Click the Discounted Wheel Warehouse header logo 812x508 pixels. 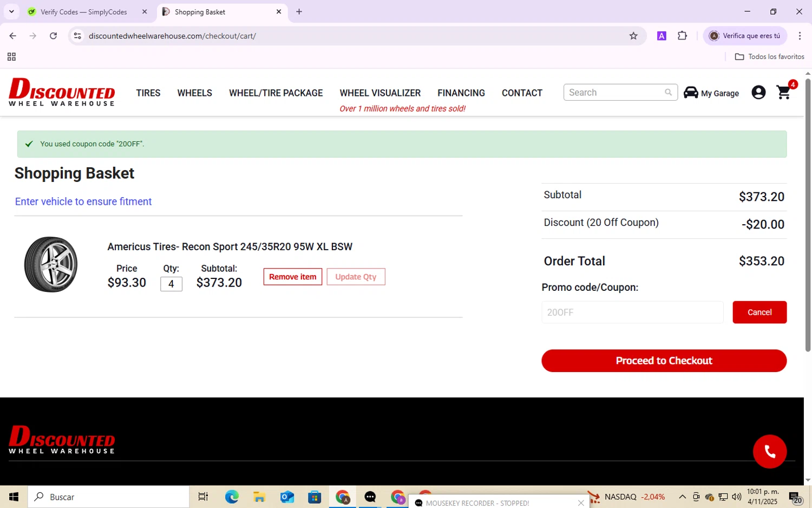click(x=62, y=92)
